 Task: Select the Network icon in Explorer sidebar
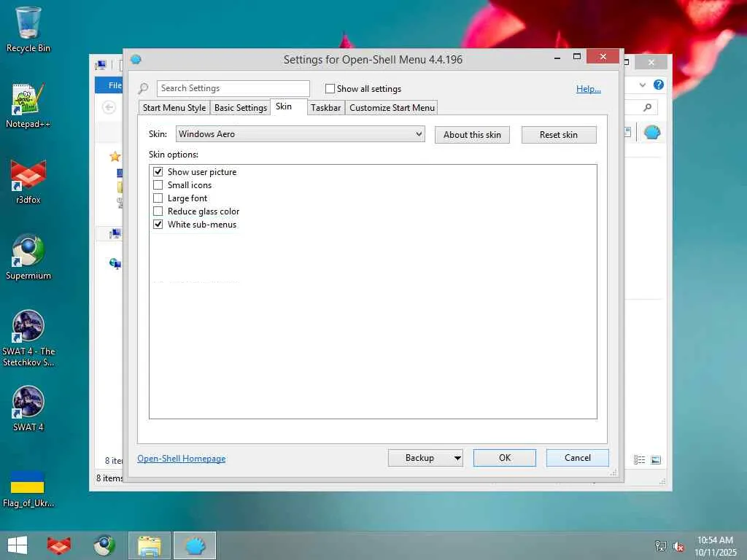(115, 262)
